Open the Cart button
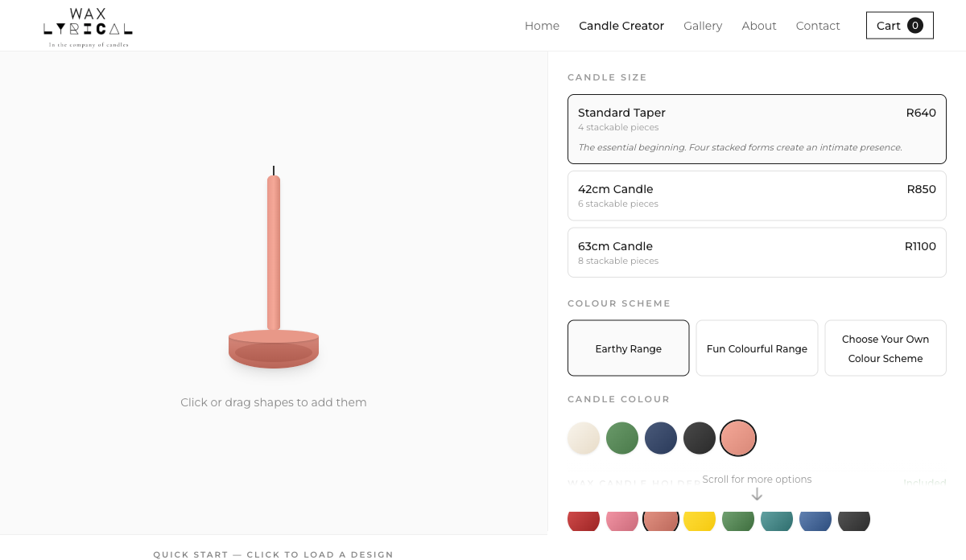This screenshot has height=560, width=966. tap(899, 26)
